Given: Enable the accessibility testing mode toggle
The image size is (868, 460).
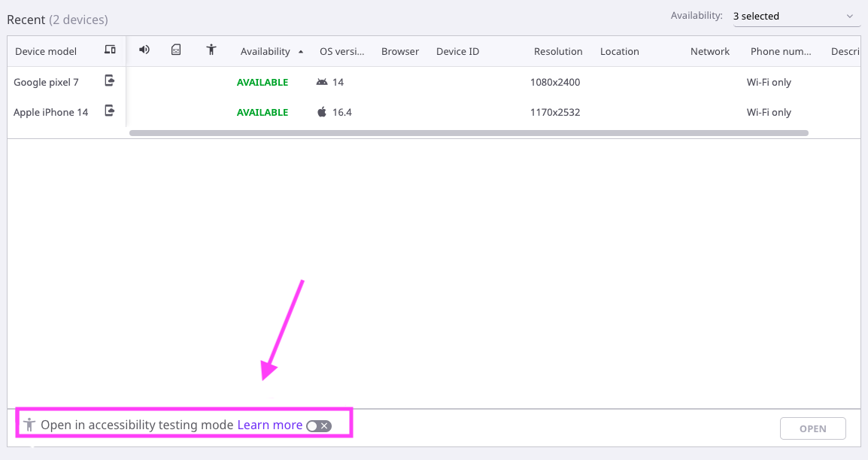Looking at the screenshot, I should click(x=318, y=425).
